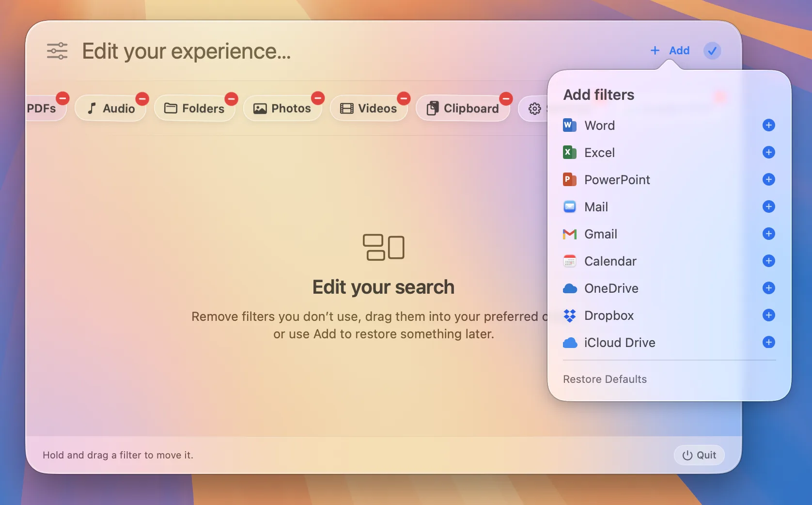The width and height of the screenshot is (812, 505).
Task: Click the iCloud Drive label in Add filters
Action: click(x=620, y=343)
